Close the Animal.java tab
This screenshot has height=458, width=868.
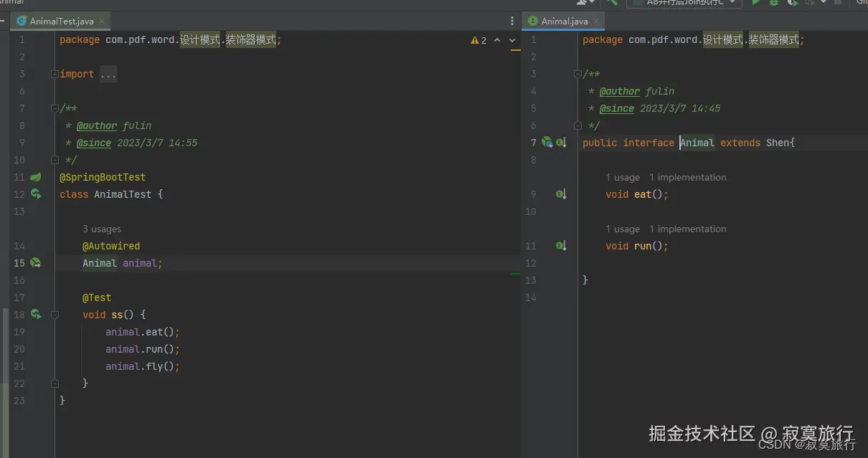595,22
